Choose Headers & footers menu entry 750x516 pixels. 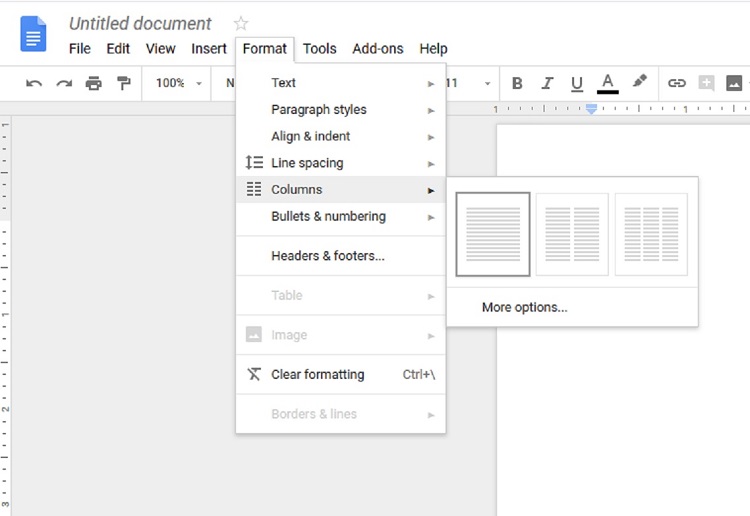[328, 256]
